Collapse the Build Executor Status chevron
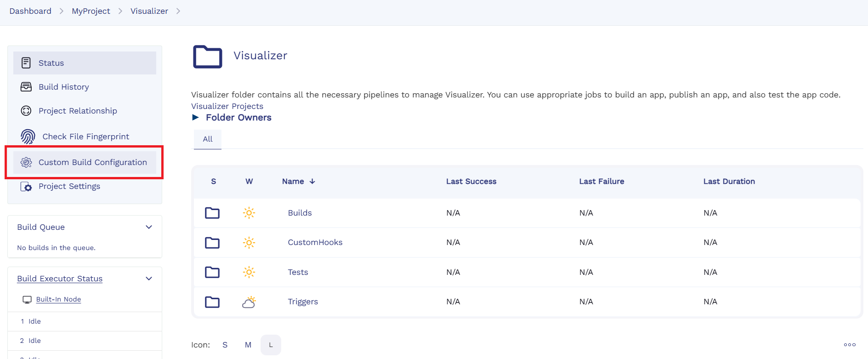 click(149, 279)
